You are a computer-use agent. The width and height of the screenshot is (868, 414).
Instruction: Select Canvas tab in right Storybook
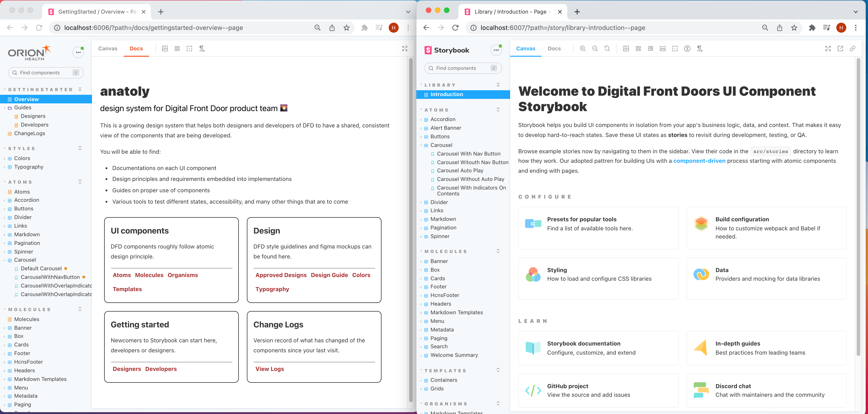point(526,49)
